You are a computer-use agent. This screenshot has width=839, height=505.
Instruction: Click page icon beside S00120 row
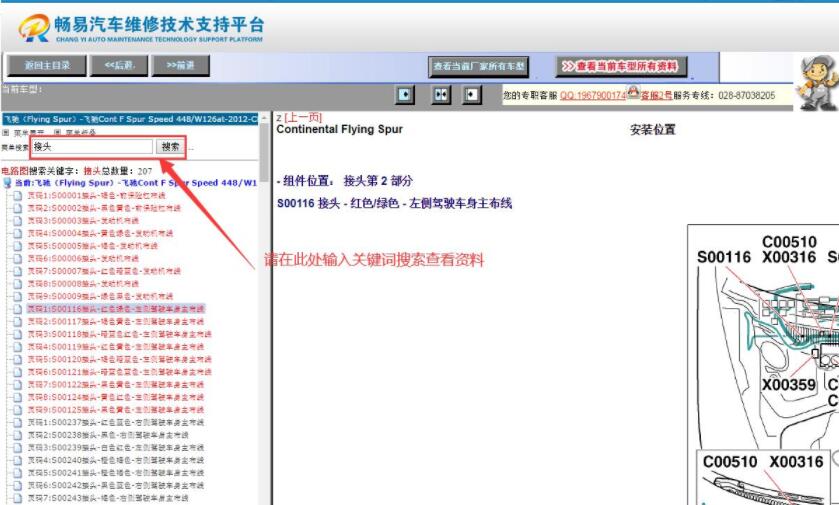(18, 359)
